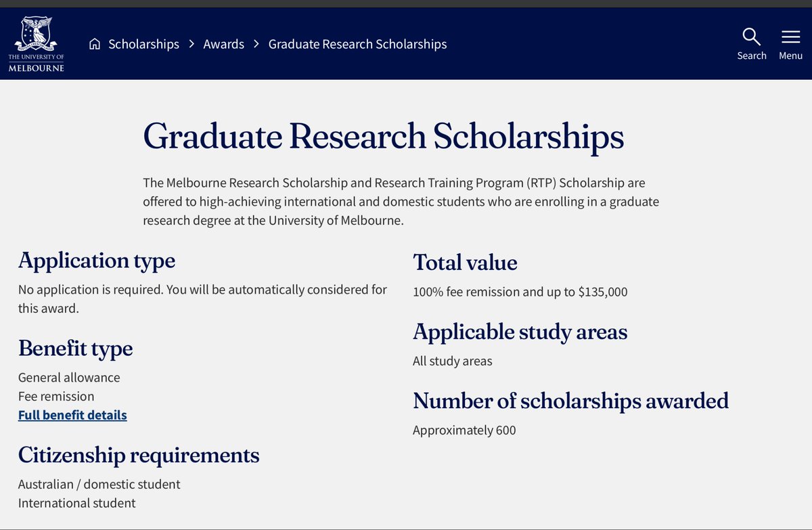Click the Graduate Research Scholarships page heading
Image resolution: width=812 pixels, height=530 pixels.
coord(383,136)
